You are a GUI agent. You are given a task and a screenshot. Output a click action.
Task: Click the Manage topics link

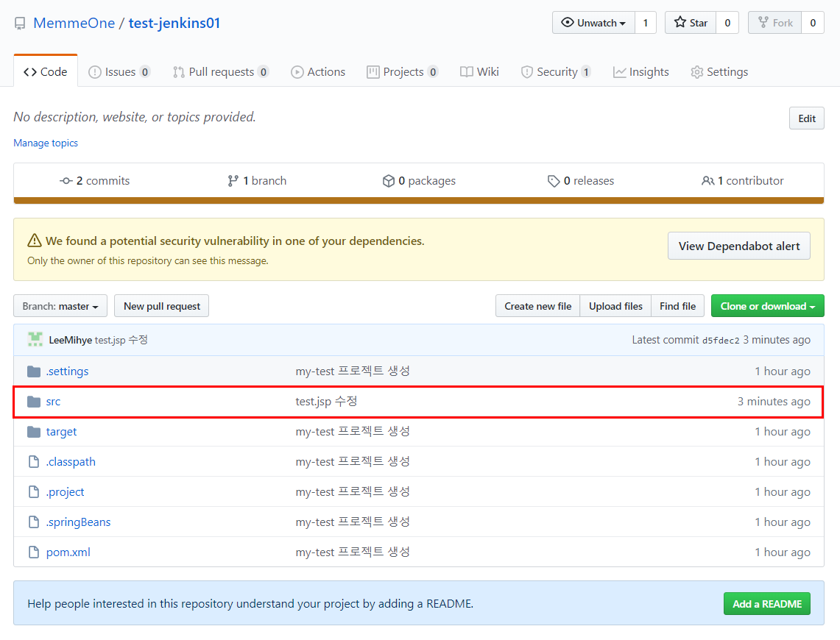tap(46, 143)
